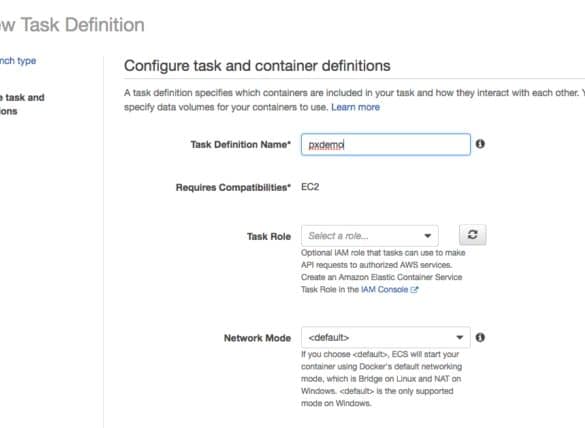585x428 pixels.
Task: Click the Task Role label
Action: click(x=269, y=237)
